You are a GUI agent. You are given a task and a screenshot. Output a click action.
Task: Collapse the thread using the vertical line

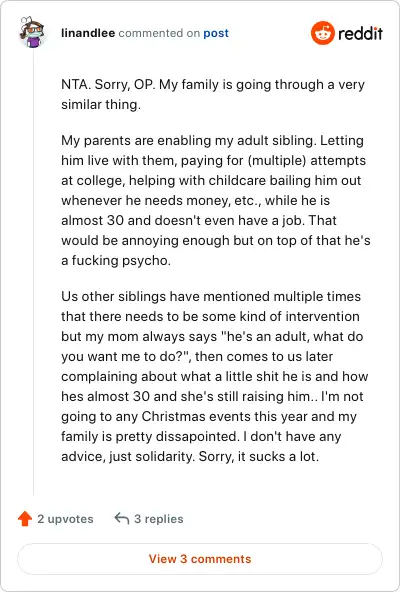(x=33, y=272)
